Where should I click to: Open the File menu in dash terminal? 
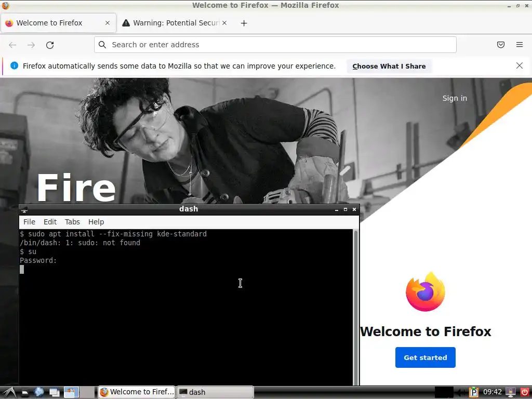click(x=29, y=222)
